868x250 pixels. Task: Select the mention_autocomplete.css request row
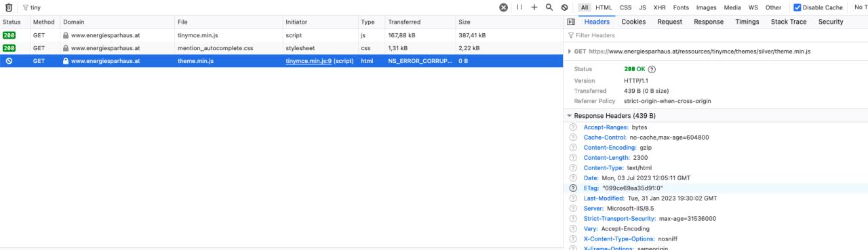[x=281, y=48]
